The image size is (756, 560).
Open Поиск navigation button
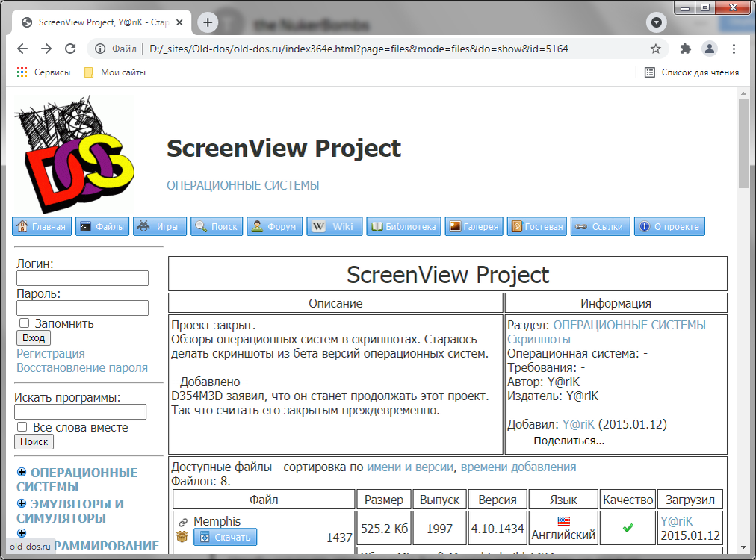click(217, 226)
